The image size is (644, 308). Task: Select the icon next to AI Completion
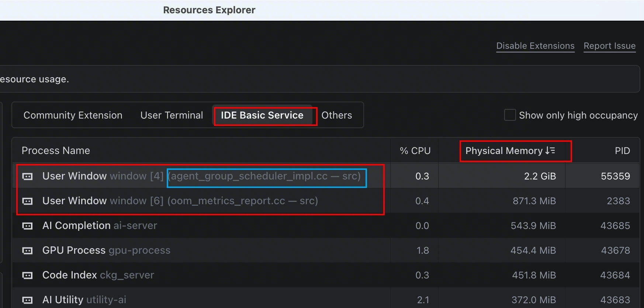28,226
